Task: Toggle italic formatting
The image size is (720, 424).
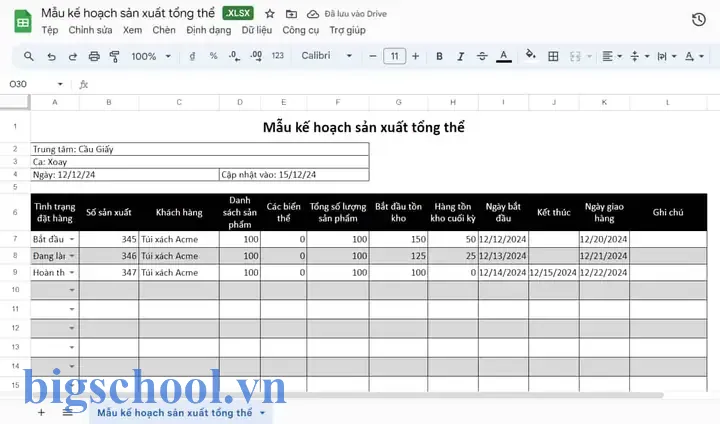Action: coord(461,56)
